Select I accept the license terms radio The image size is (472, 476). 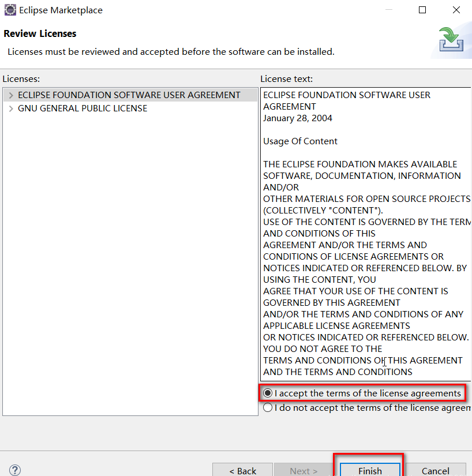(268, 393)
